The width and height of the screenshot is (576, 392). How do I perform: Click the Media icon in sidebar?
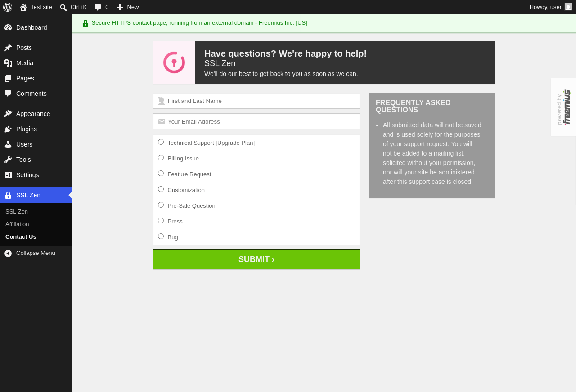click(8, 63)
